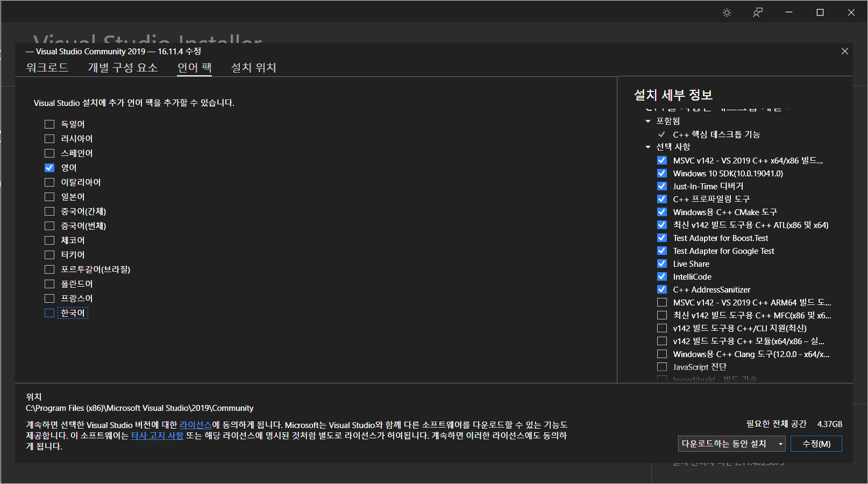
Task: Uncheck the Live Share component
Action: pyautogui.click(x=662, y=264)
